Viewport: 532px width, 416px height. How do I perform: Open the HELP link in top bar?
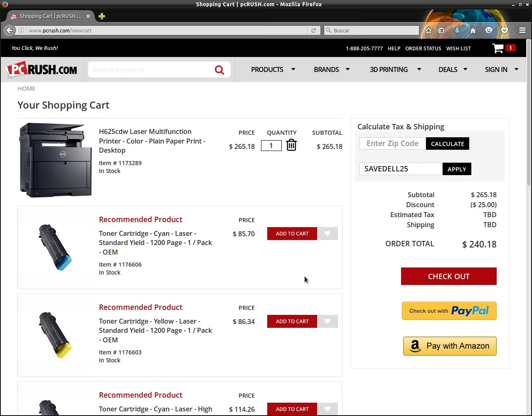(x=394, y=48)
